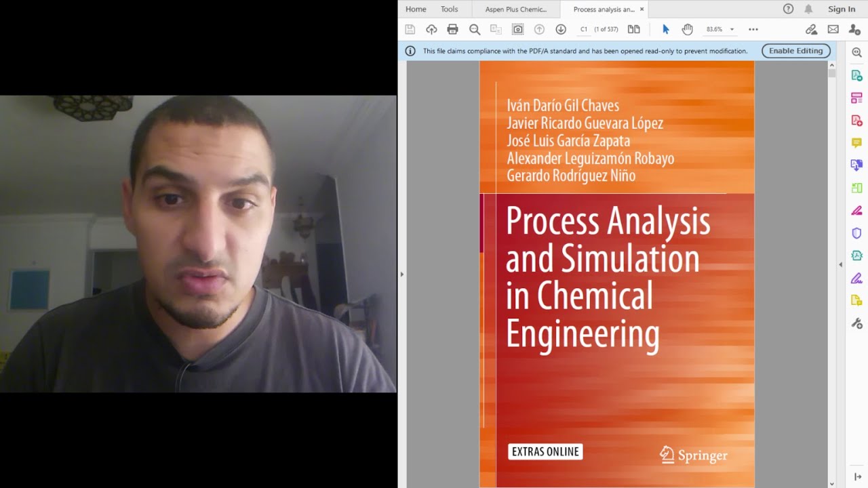This screenshot has width=868, height=488.
Task: Open zoom level 83.6% dropdown
Action: [x=720, y=29]
